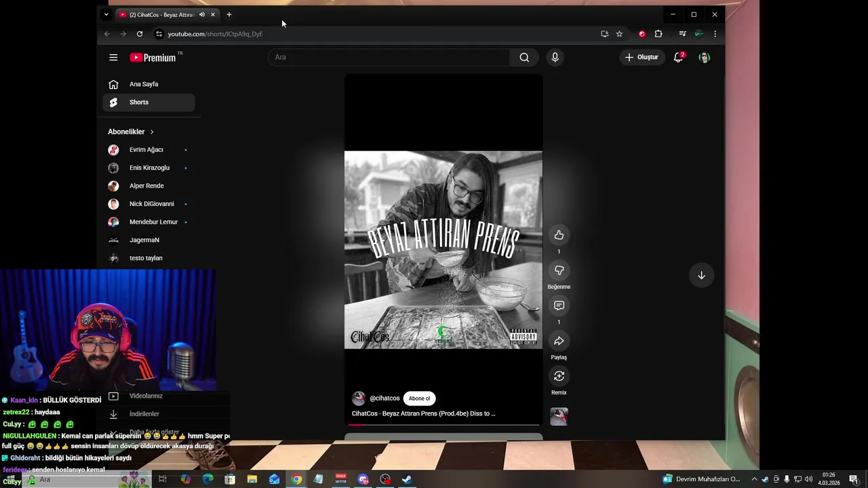Open Devrim Muhafızları taskbar news widget

(702, 479)
